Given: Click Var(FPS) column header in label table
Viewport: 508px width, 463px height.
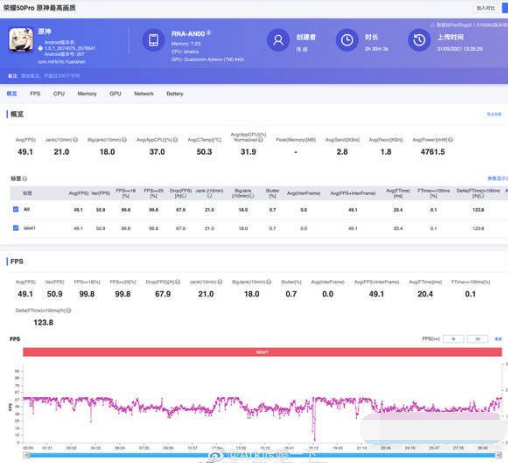Looking at the screenshot, I should [x=101, y=193].
